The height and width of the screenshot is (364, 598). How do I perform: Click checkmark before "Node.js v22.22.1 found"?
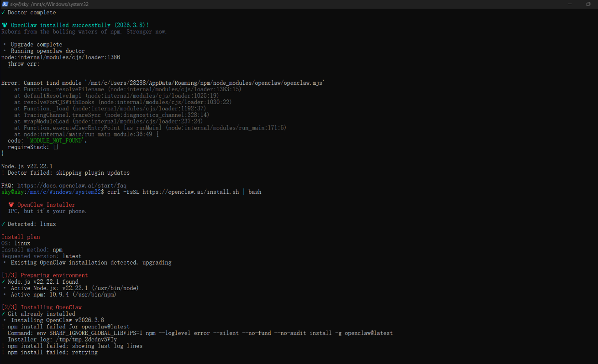tap(3, 282)
